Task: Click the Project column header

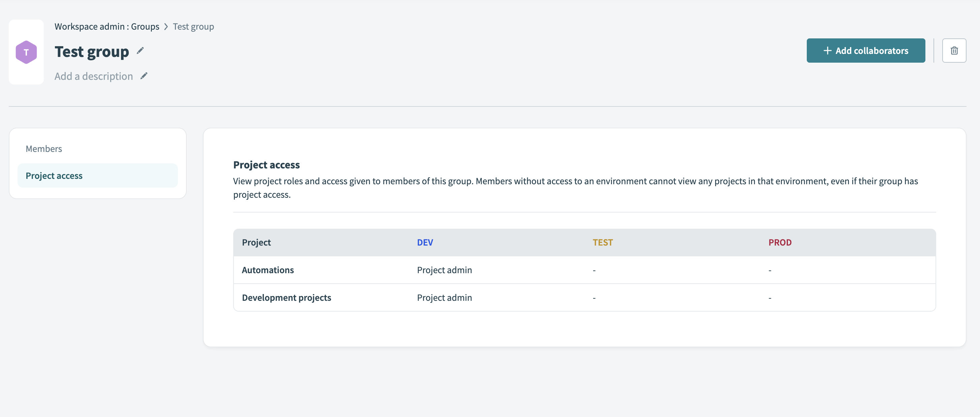Action: [x=256, y=242]
